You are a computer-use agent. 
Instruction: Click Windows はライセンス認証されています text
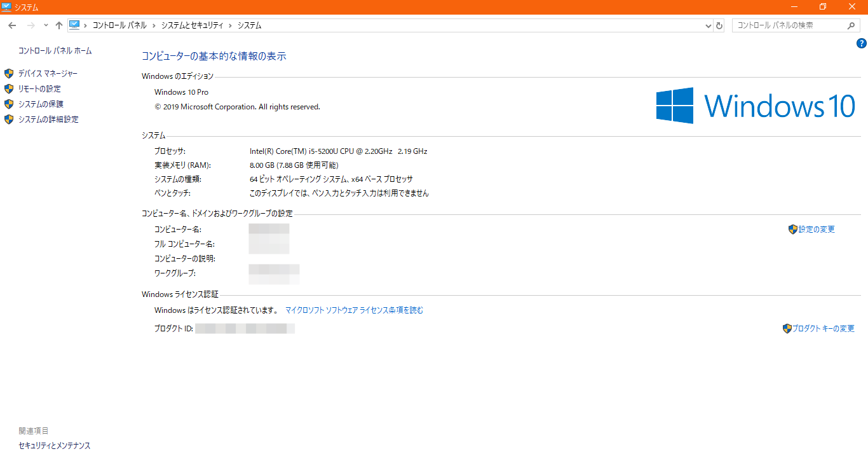[x=216, y=310]
